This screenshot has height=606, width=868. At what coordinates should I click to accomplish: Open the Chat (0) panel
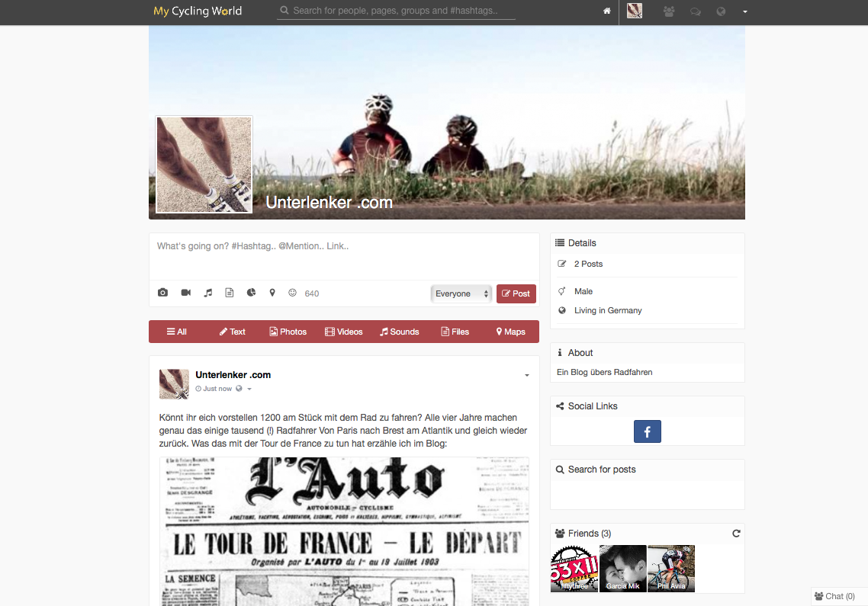[x=839, y=596]
